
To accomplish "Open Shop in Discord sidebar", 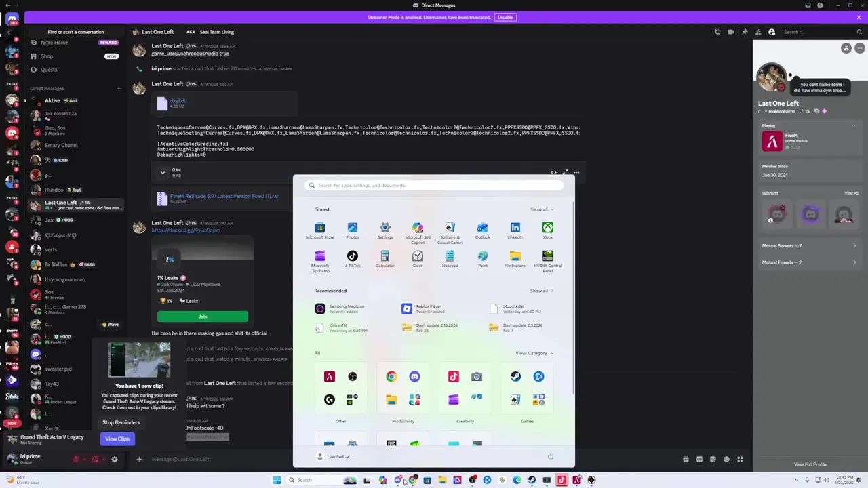I will tap(75, 56).
